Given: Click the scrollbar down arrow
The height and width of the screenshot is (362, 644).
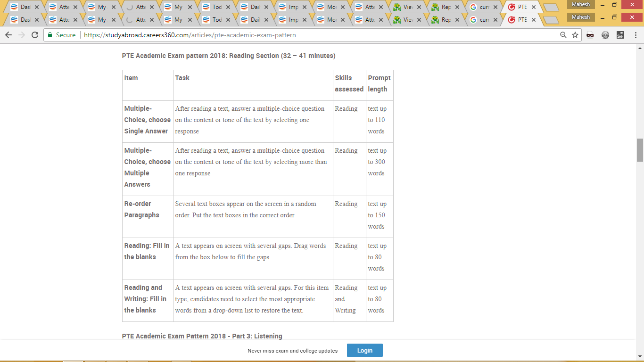Looking at the screenshot, I should (x=640, y=356).
